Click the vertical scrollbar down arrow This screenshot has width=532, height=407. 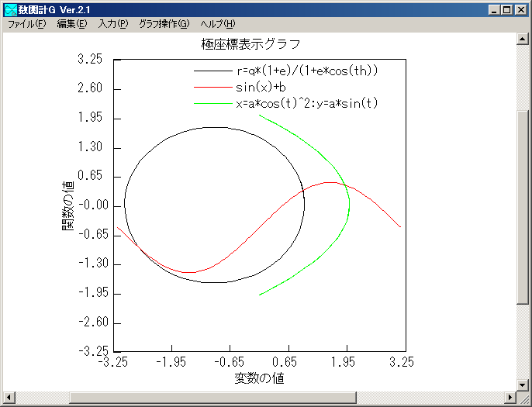[523, 385]
